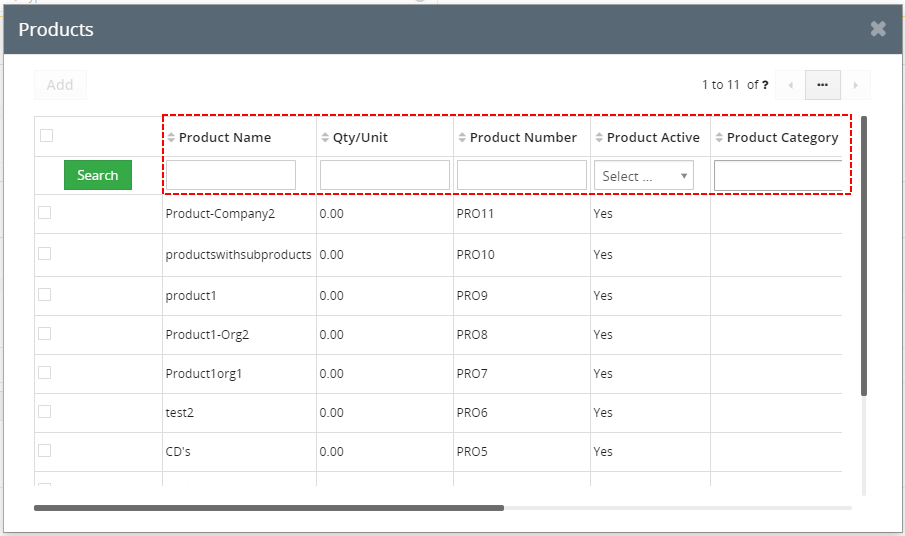The height and width of the screenshot is (536, 905).
Task: Check the select-all header checkbox
Action: click(47, 136)
